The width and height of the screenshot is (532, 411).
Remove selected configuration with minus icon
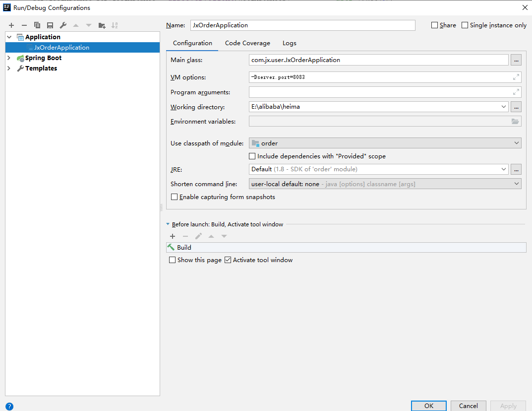(x=24, y=25)
